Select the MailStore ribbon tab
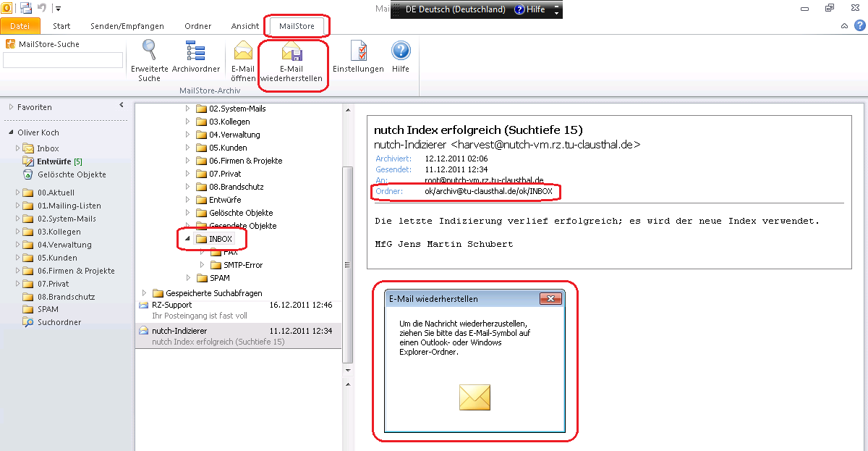868x451 pixels. pos(297,26)
